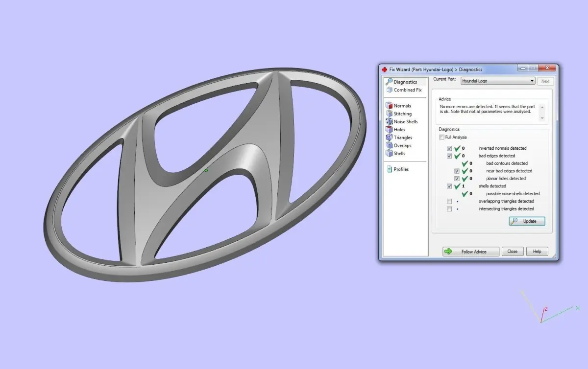Select the Shells fixing tool
This screenshot has width=588, height=369.
396,153
